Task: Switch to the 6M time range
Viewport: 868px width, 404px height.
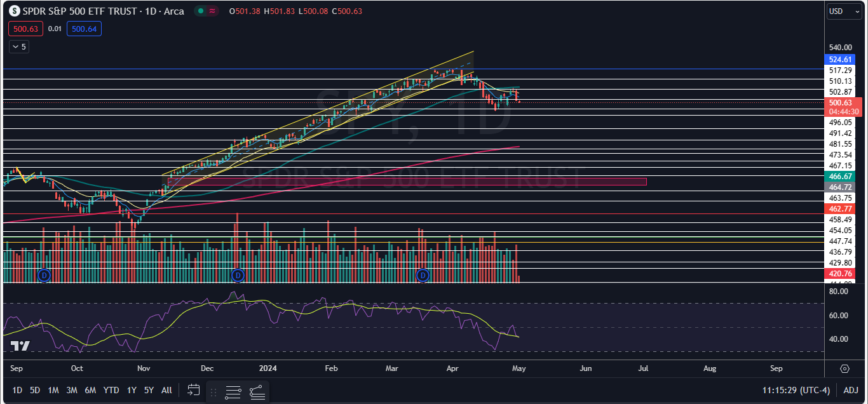Action: 90,390
